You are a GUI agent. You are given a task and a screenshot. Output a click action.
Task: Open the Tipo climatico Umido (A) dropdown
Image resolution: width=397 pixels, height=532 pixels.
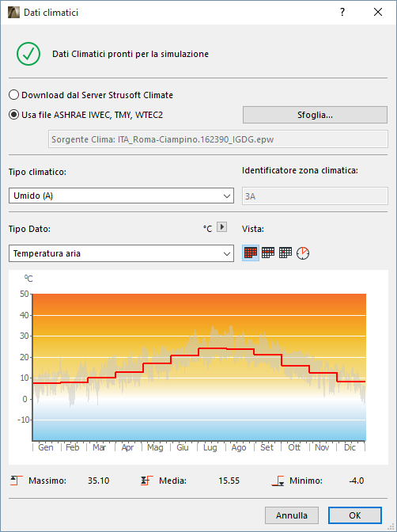click(x=121, y=196)
